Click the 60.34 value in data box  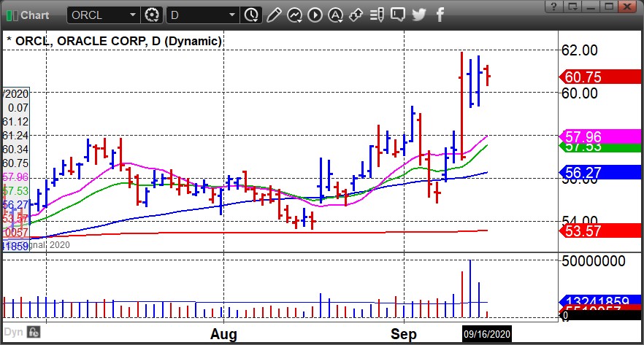(x=15, y=150)
